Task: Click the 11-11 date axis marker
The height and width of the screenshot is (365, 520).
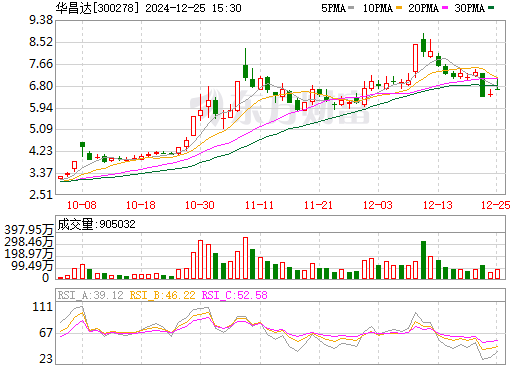Action: [259, 205]
